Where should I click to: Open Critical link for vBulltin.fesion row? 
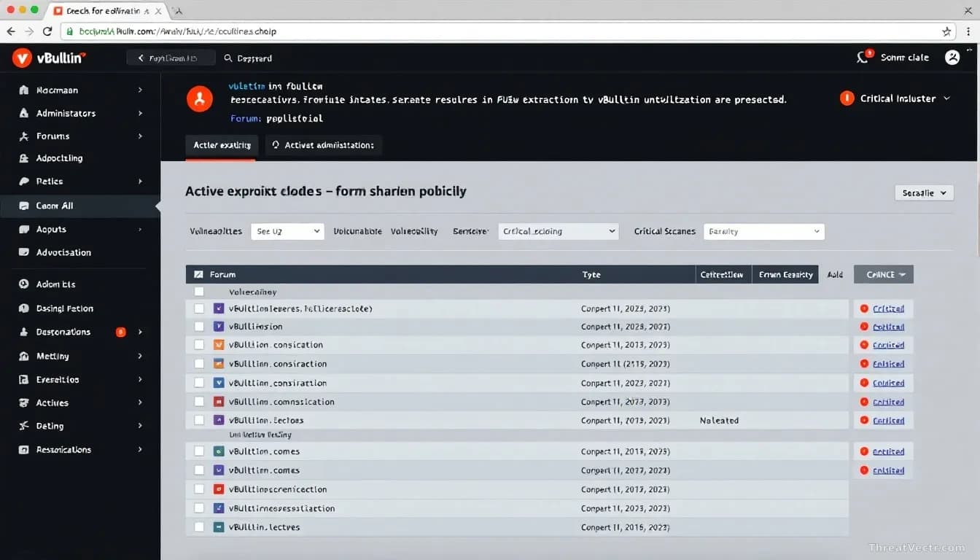click(x=888, y=327)
